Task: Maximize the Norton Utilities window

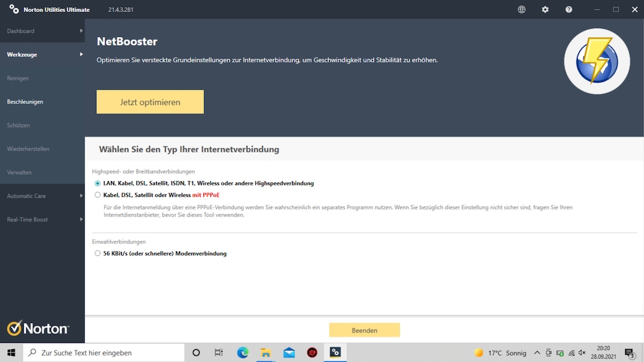Action: (616, 10)
